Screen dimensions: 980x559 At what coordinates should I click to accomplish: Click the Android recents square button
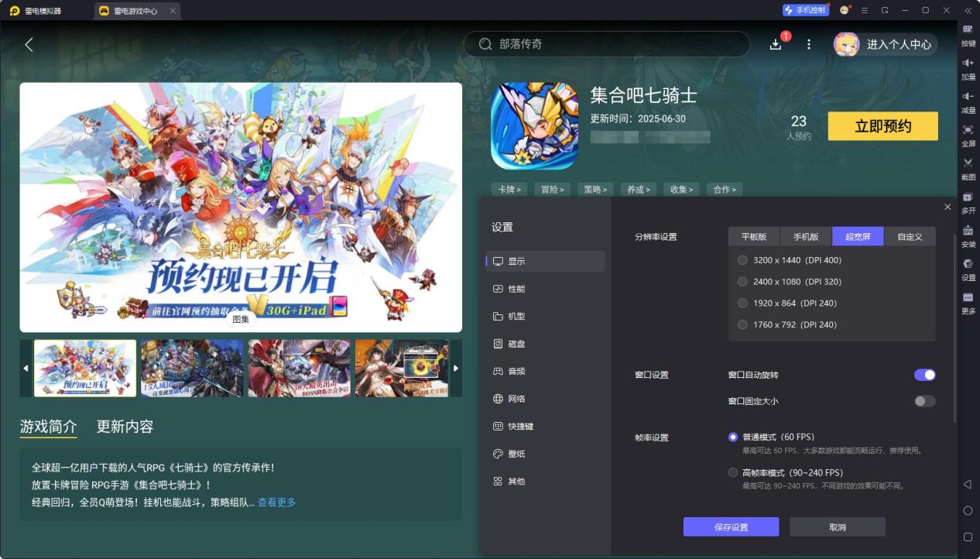pos(968,537)
